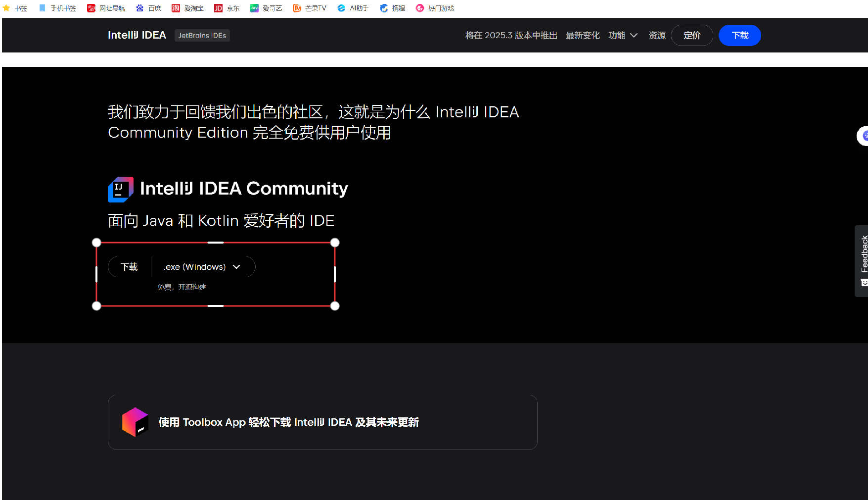
Task: Open the 京东 JD bookmark
Action: pos(227,8)
